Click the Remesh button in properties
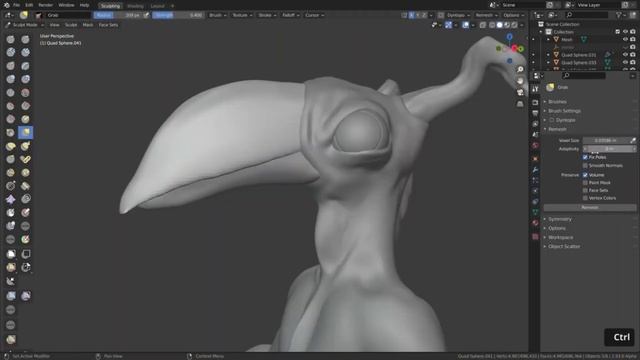640x360 pixels. 589,207
